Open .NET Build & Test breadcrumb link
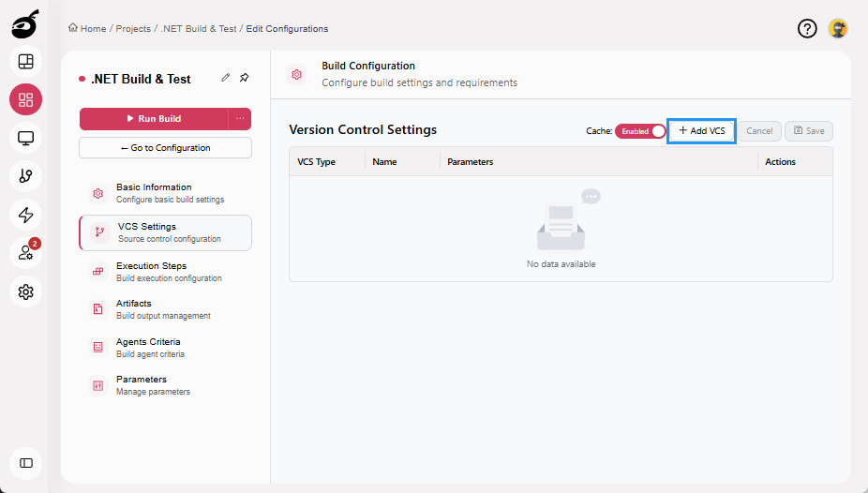This screenshot has height=493, width=868. click(x=198, y=29)
